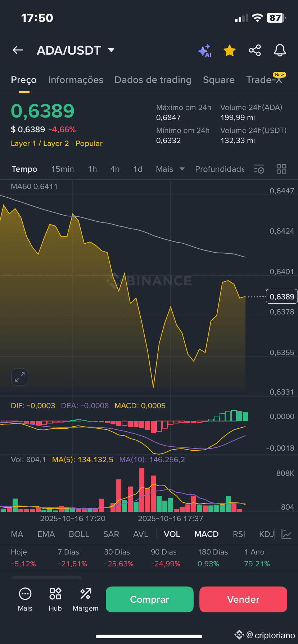Open the price alert bell icon
Screen dimensions: 298x644
pyautogui.click(x=280, y=50)
